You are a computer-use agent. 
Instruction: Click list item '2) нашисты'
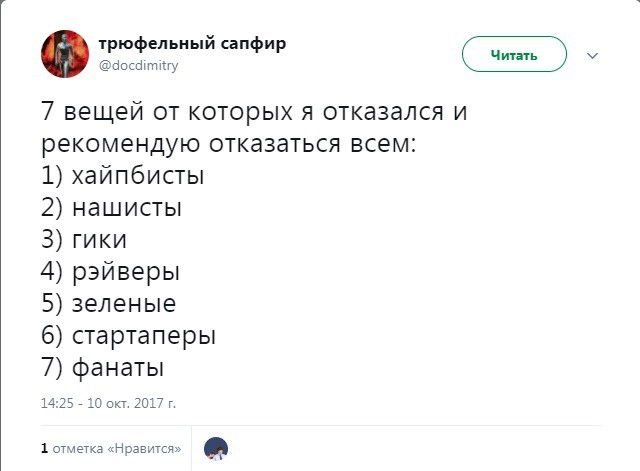(112, 208)
